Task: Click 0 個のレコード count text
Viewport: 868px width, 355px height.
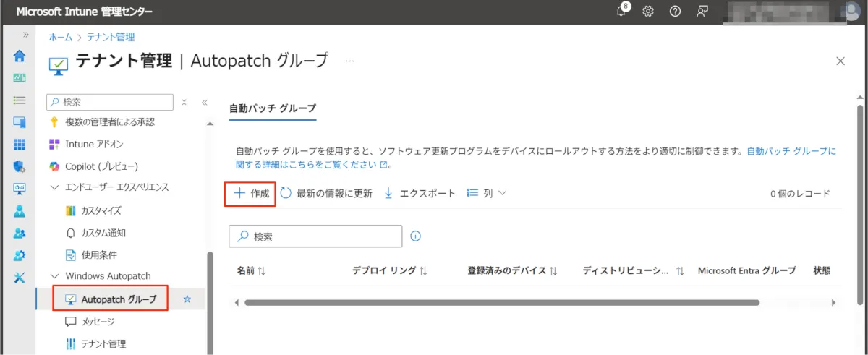Action: (x=800, y=193)
